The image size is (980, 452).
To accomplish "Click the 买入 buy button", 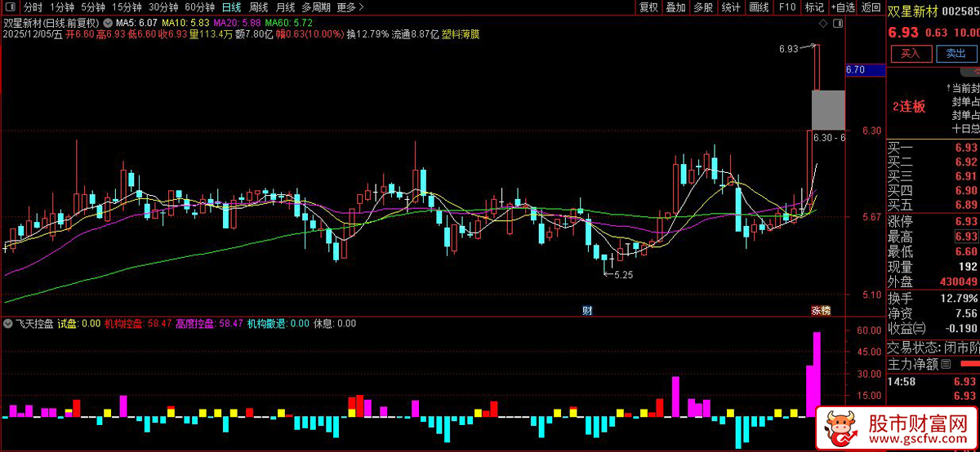I will click(910, 53).
